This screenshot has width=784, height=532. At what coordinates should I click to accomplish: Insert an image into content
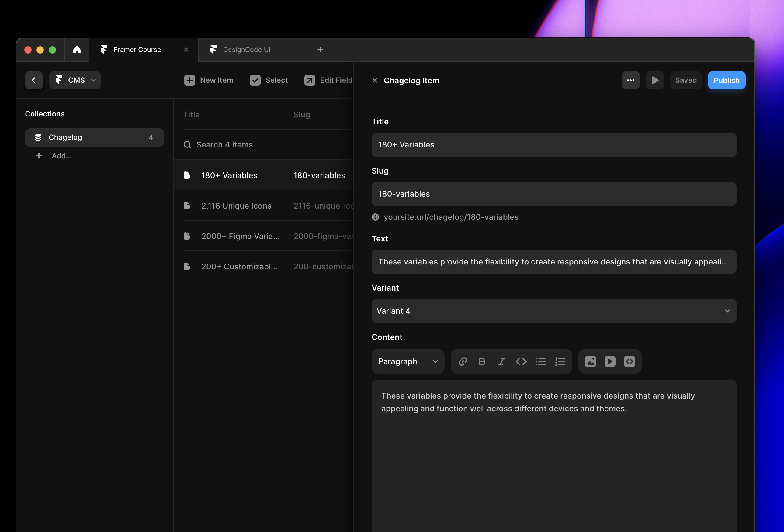tap(590, 361)
